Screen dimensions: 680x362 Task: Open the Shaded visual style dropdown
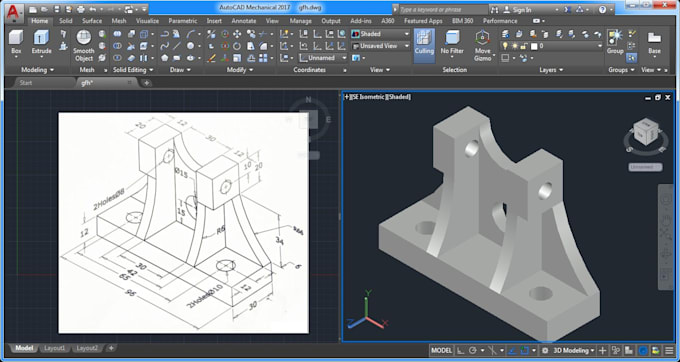(380, 34)
